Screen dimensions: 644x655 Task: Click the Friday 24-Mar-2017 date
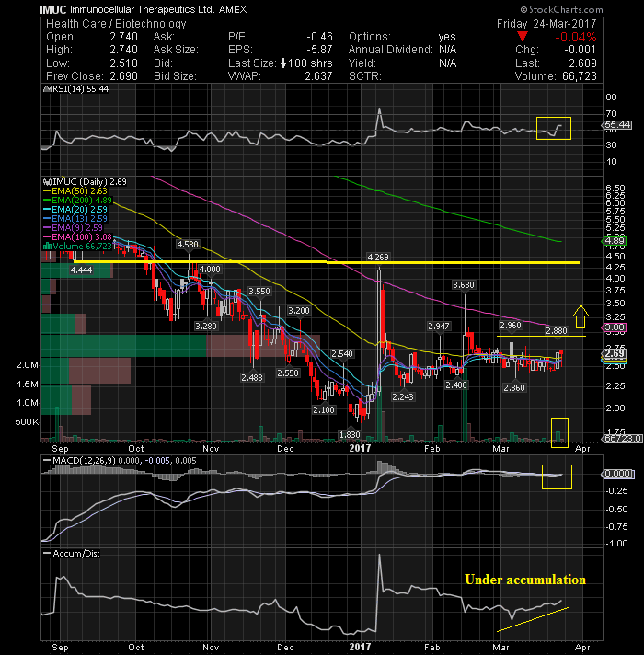point(546,24)
